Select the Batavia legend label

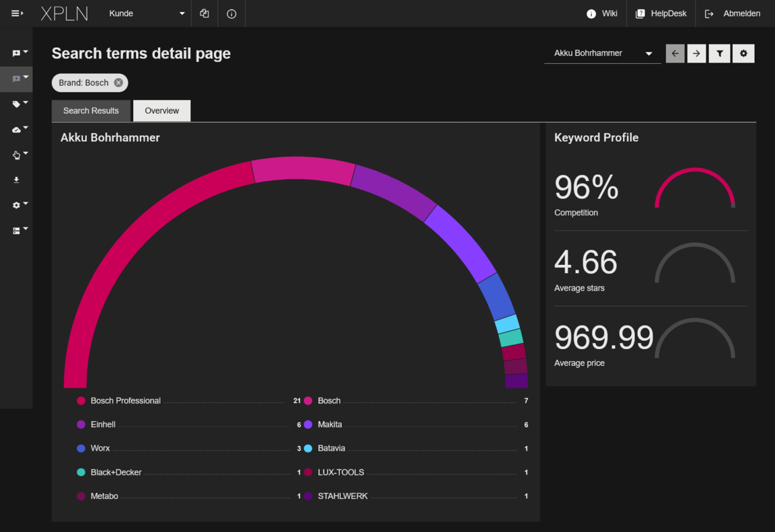331,449
